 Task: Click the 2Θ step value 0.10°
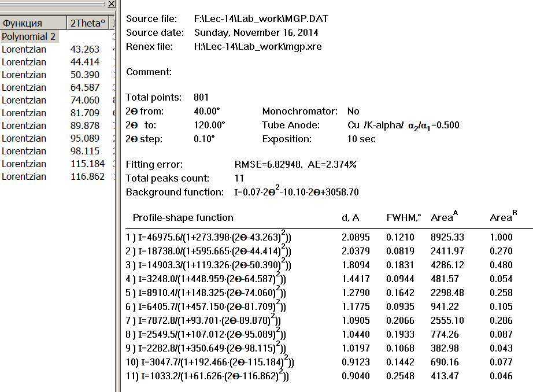tap(204, 139)
